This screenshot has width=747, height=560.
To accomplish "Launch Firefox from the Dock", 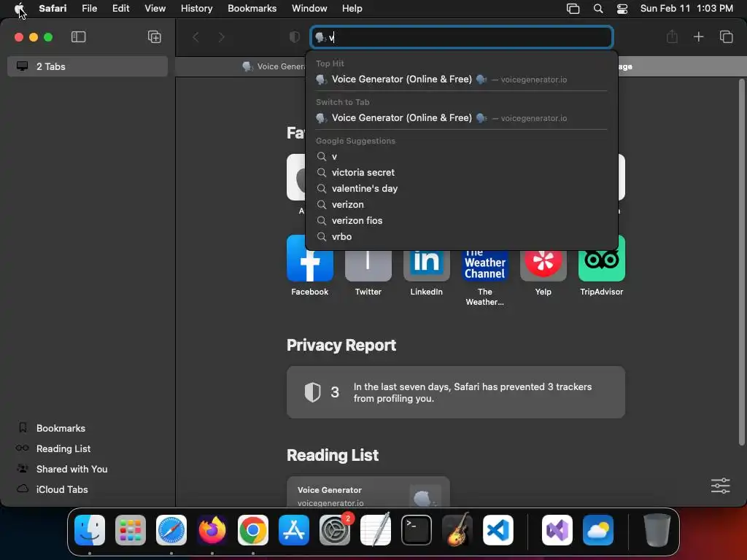I will [x=212, y=530].
